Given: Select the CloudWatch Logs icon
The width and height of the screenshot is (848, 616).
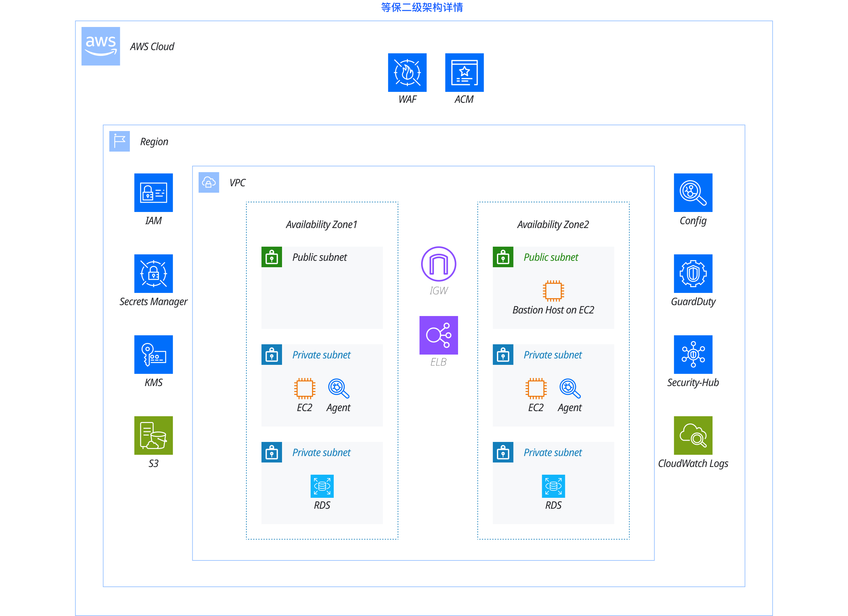Looking at the screenshot, I should 693,436.
